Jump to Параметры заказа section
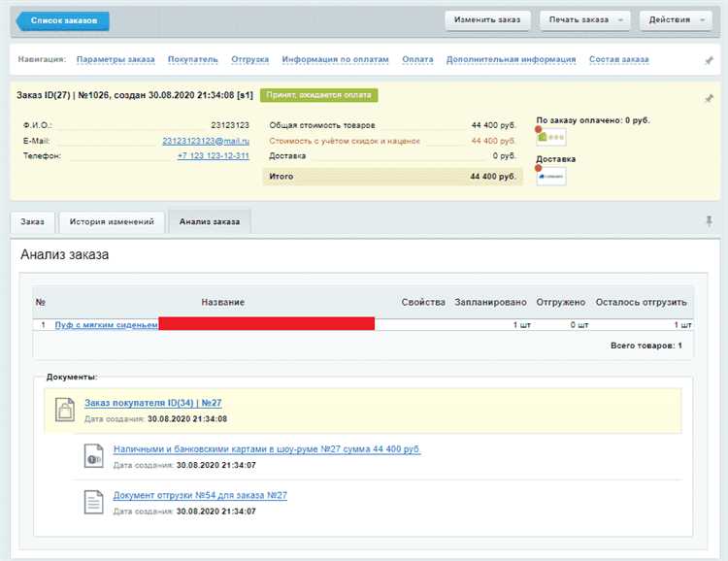Screen dimensions: 728x561 click(116, 59)
